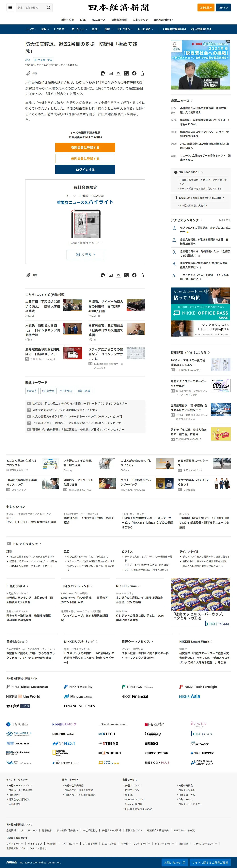Click the ログイン button in the header
The width and height of the screenshot is (237, 868).
point(223,7)
